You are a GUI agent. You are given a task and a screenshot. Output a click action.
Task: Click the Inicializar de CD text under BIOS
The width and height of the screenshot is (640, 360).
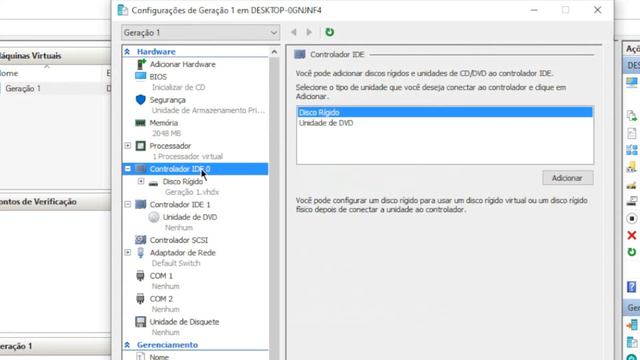click(178, 87)
